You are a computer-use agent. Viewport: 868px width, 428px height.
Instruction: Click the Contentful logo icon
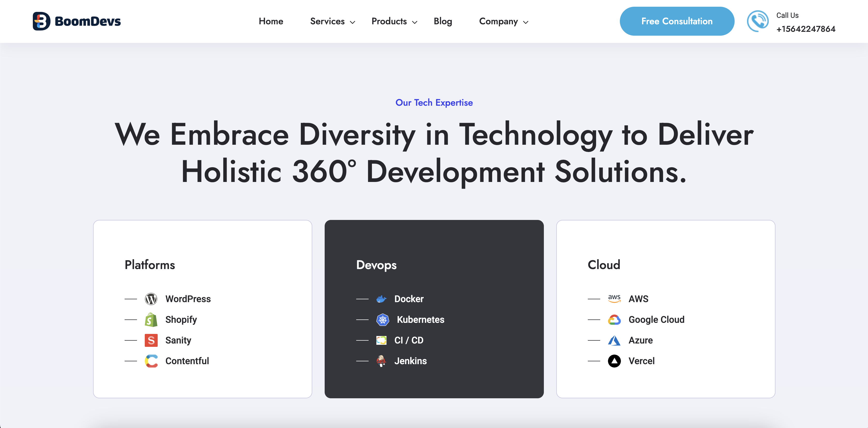pyautogui.click(x=151, y=361)
